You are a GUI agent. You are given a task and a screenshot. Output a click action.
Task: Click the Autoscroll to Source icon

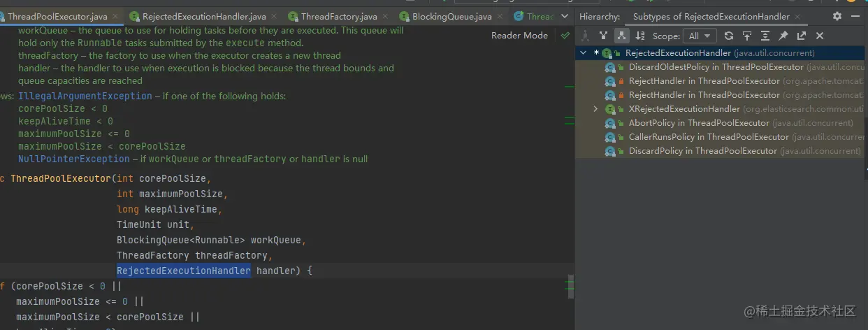[x=747, y=36]
